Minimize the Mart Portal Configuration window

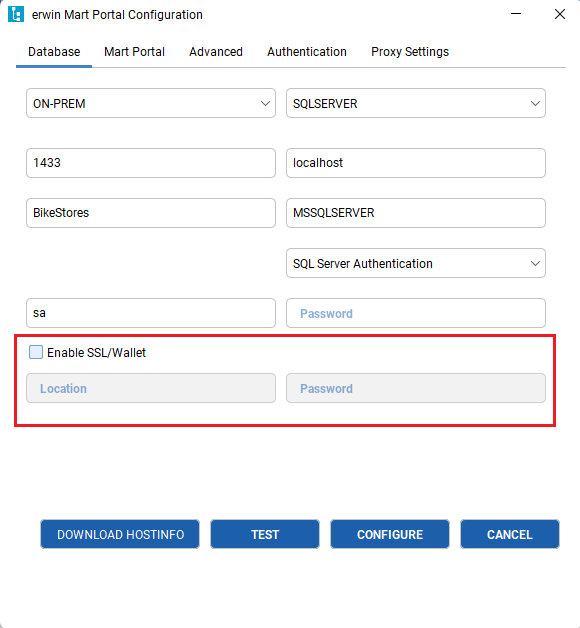pyautogui.click(x=516, y=14)
